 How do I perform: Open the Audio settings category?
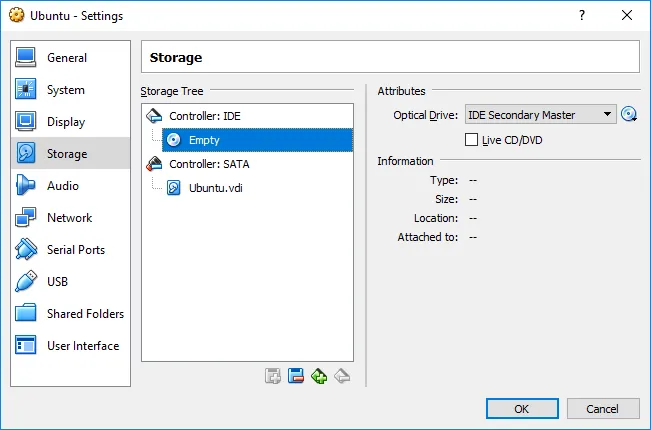click(x=62, y=186)
